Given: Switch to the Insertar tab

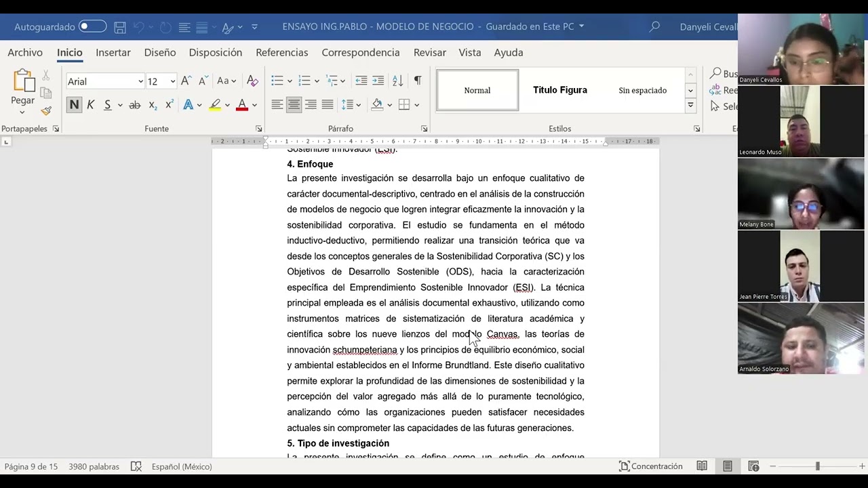Looking at the screenshot, I should point(113,52).
